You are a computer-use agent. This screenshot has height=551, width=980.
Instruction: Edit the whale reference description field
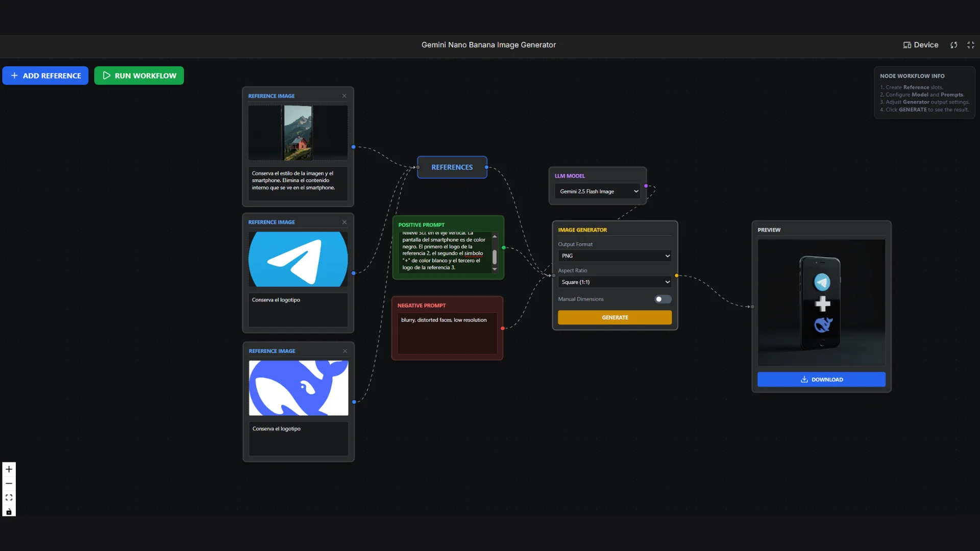tap(299, 439)
